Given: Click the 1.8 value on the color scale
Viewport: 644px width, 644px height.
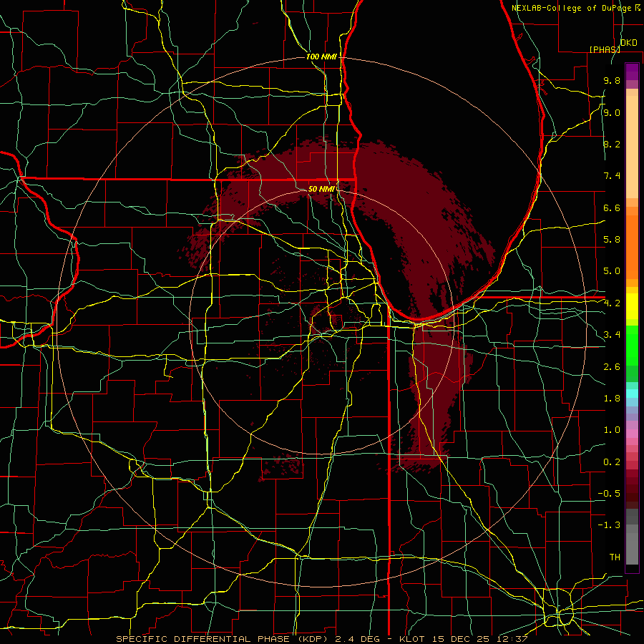Looking at the screenshot, I should pos(612,399).
